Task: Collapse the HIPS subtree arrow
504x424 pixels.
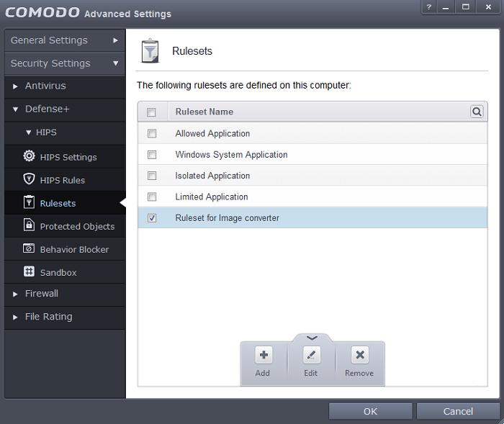Action: click(x=29, y=132)
